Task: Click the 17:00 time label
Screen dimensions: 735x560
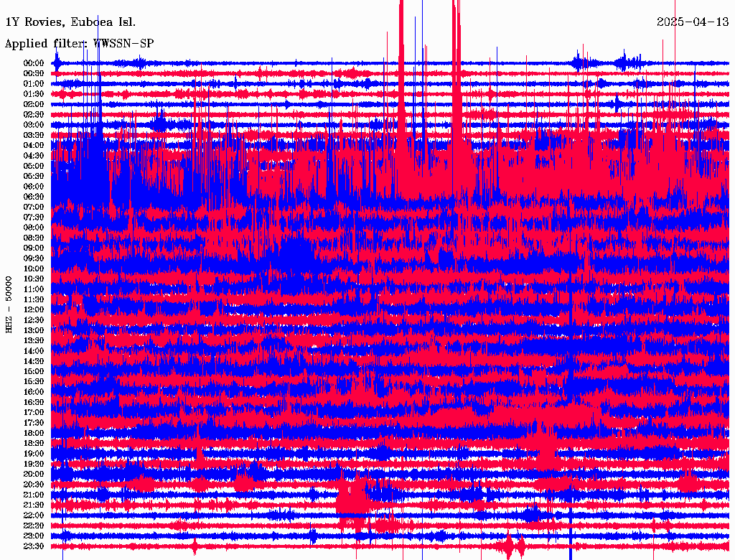Action: point(34,412)
